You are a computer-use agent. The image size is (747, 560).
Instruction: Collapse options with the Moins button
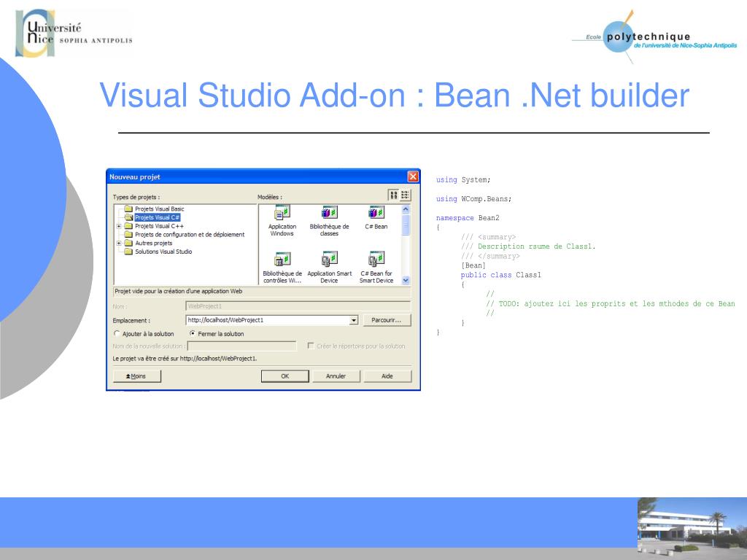point(136,376)
